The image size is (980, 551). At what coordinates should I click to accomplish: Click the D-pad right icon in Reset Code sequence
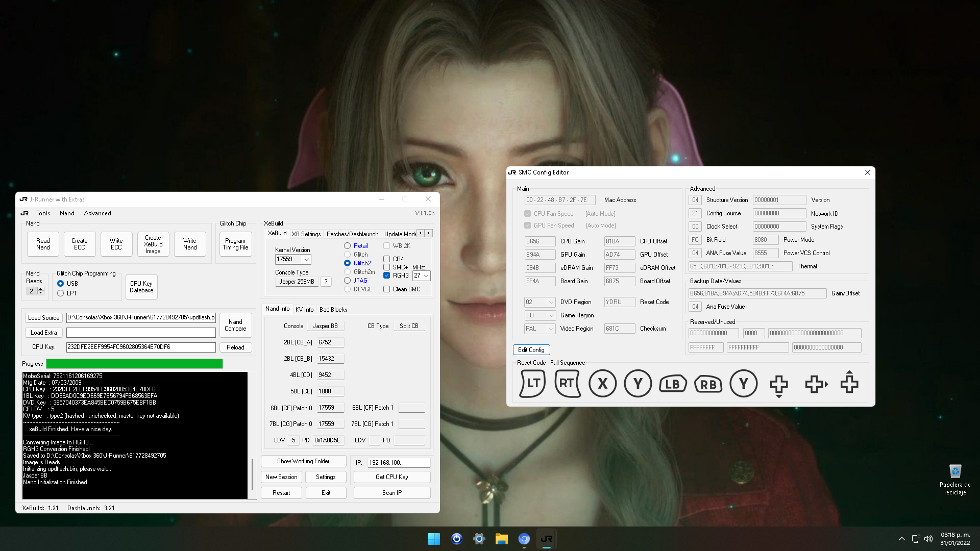click(x=816, y=384)
